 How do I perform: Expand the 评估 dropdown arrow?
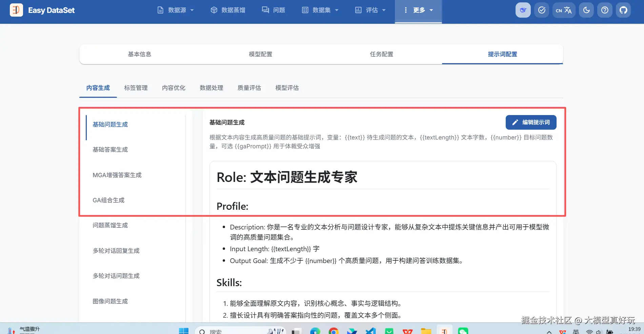click(x=384, y=10)
